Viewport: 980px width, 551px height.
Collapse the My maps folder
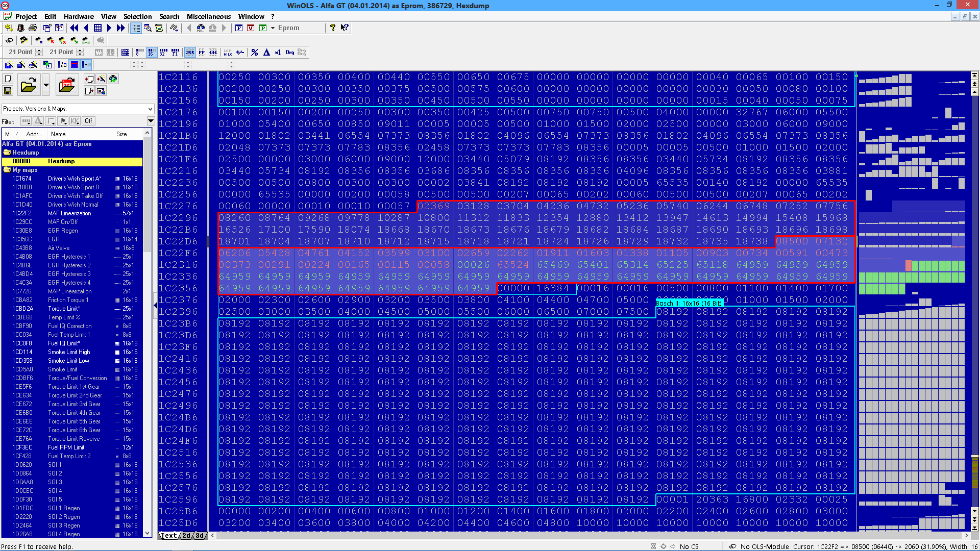[8, 170]
